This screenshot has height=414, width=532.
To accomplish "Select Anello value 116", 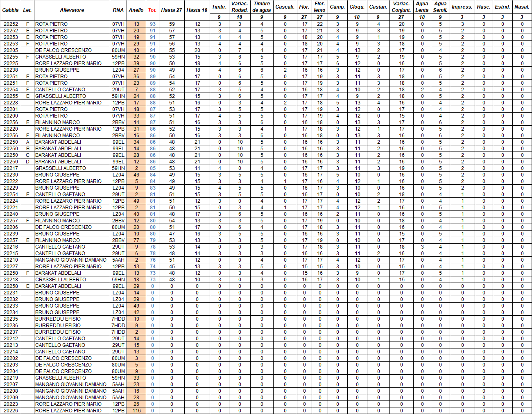I will coord(136,411).
